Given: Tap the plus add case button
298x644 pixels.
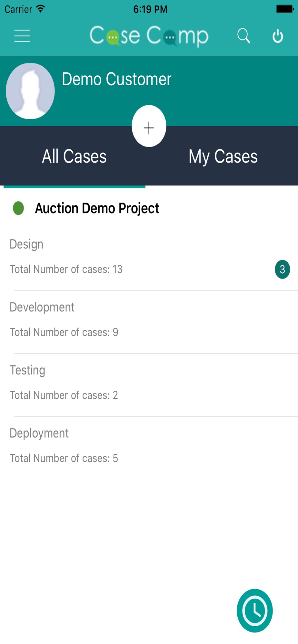Looking at the screenshot, I should 149,126.
